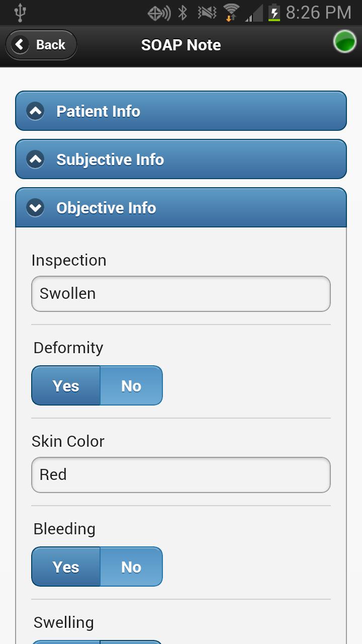Tap the 8:26 PM clock
Image resolution: width=362 pixels, height=644 pixels.
318,13
